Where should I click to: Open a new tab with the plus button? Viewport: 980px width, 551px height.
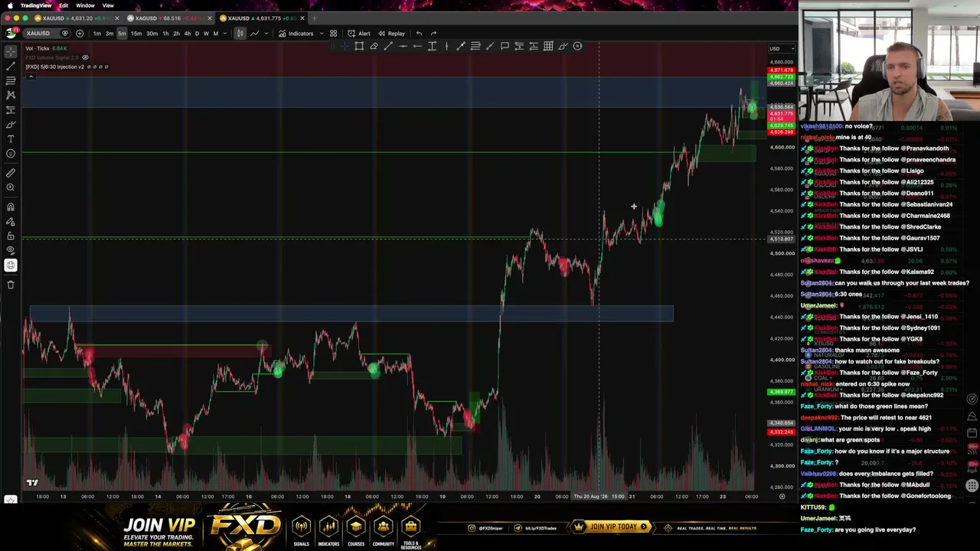[x=314, y=18]
